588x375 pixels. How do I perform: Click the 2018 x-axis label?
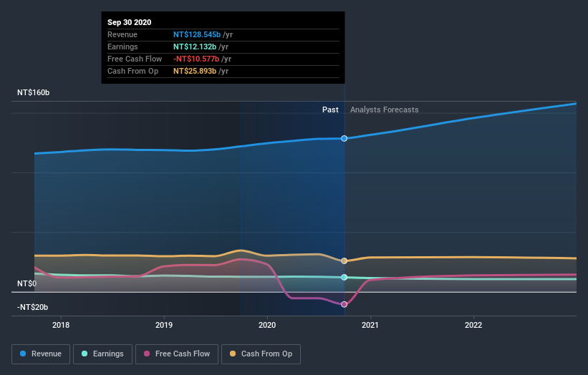[x=61, y=325]
